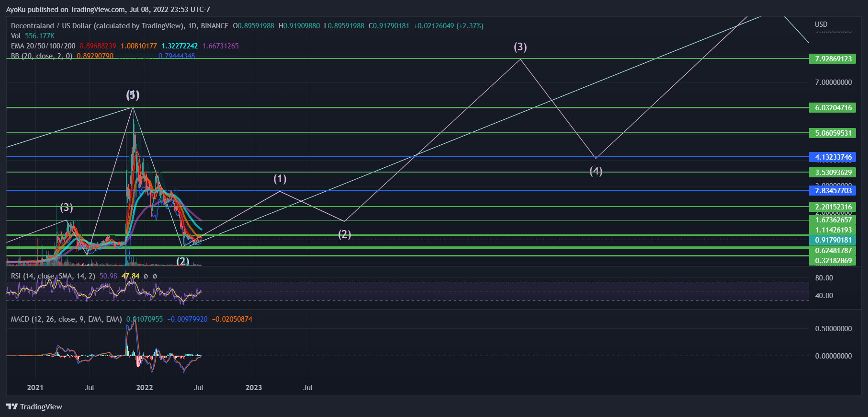Open the BB (20, close, 2, 0) label
This screenshot has width=868, height=417.
click(42, 56)
